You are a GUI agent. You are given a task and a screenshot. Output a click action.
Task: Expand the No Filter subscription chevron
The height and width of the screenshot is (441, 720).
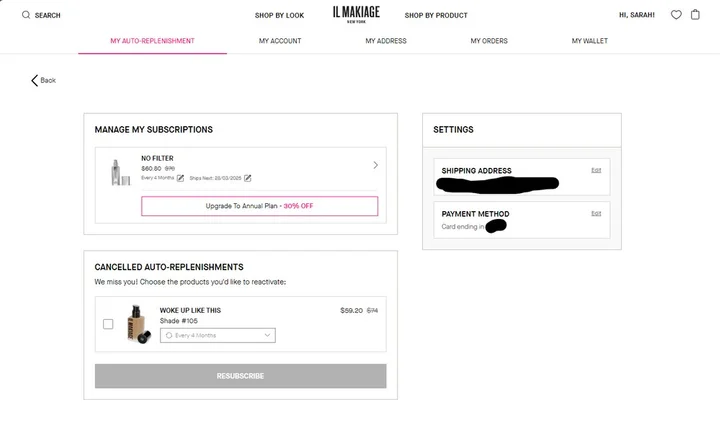click(x=376, y=165)
